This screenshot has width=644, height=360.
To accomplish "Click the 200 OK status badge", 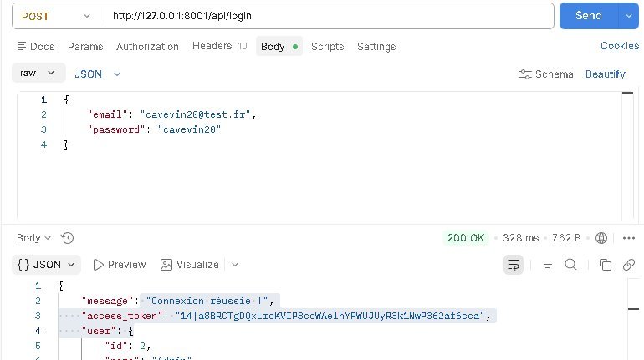I will click(x=466, y=238).
